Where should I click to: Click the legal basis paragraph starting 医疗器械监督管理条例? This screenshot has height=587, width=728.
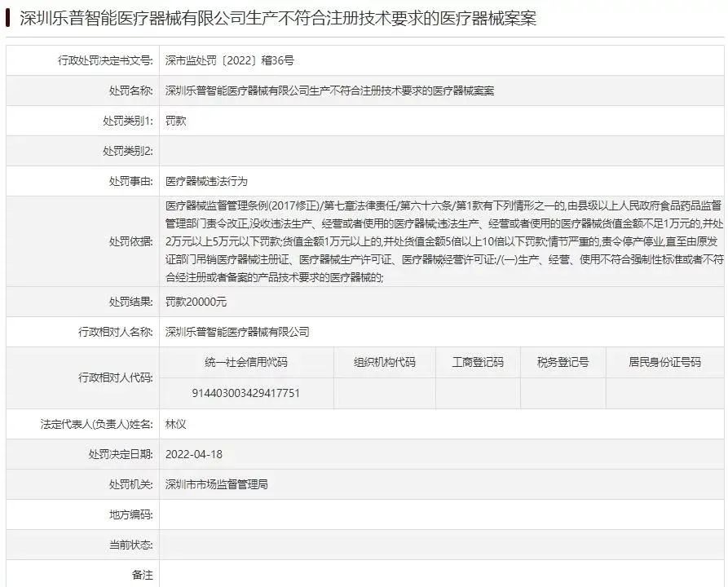(444, 241)
